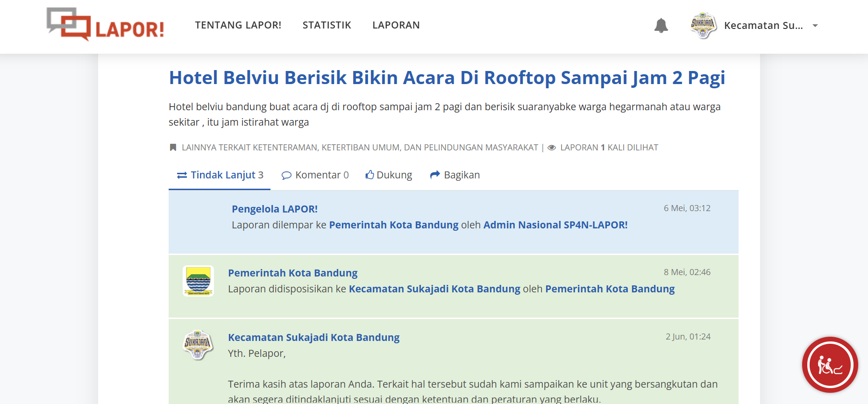Follow the Pengelola LAPOR! link
Image resolution: width=868 pixels, height=404 pixels.
tap(274, 209)
